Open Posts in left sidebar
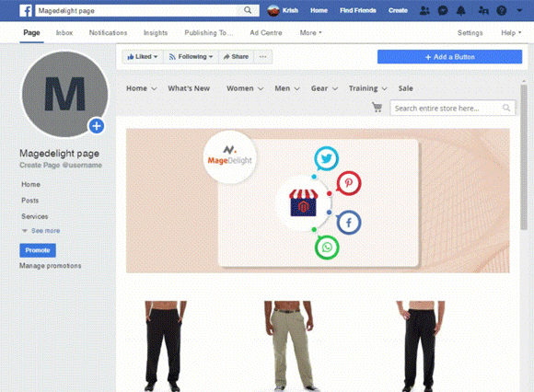534x392 pixels. [30, 201]
